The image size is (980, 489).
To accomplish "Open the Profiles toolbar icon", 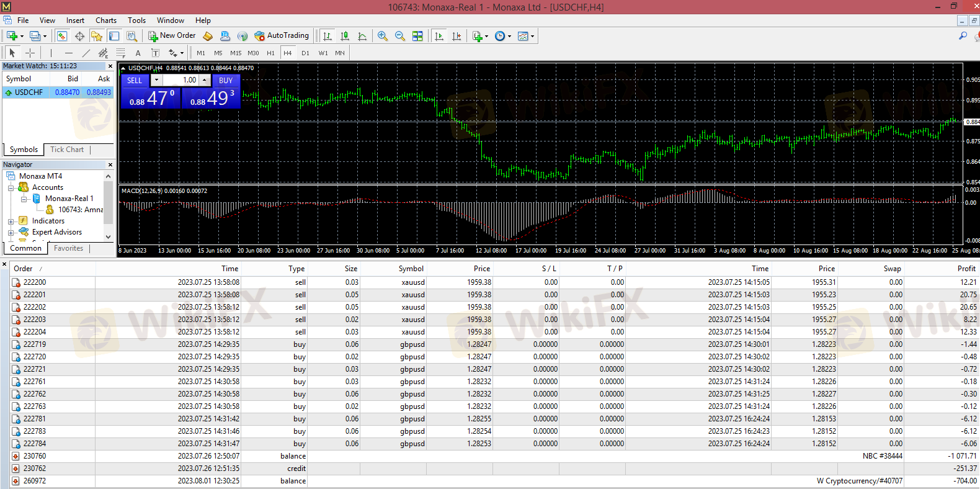I will pyautogui.click(x=35, y=36).
